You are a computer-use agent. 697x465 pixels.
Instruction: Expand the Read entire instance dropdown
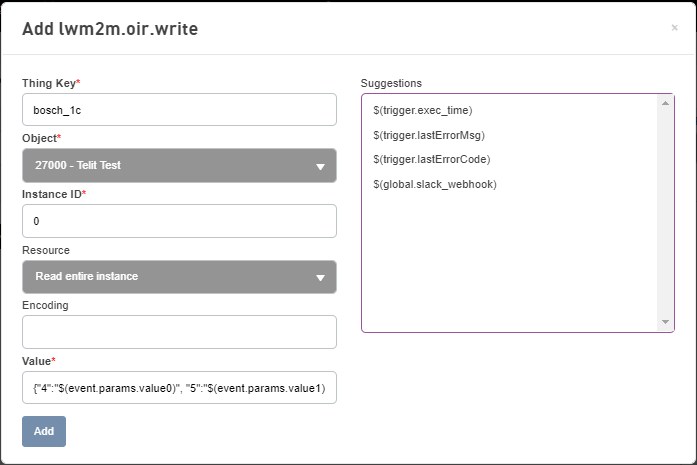point(179,277)
